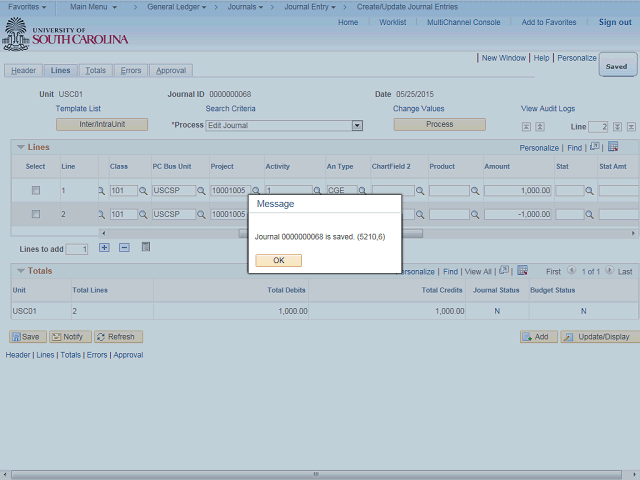Open lookup for PC Bus Unit in line 1
This screenshot has width=640, height=480.
click(x=201, y=191)
